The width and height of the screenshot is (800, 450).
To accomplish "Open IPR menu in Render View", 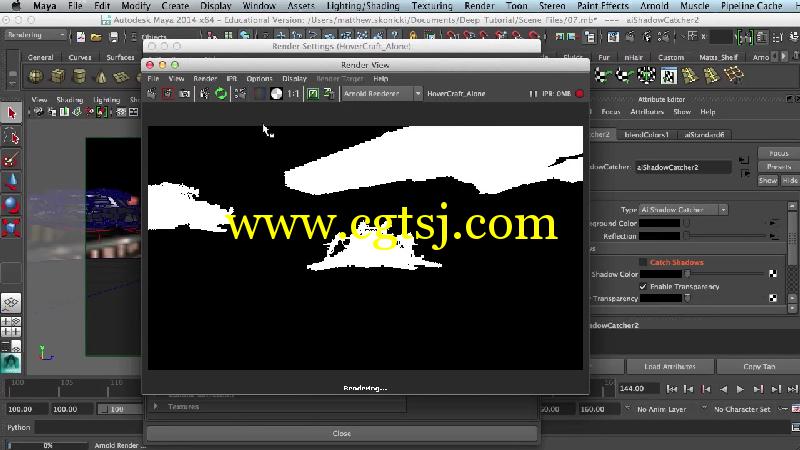I will (232, 79).
